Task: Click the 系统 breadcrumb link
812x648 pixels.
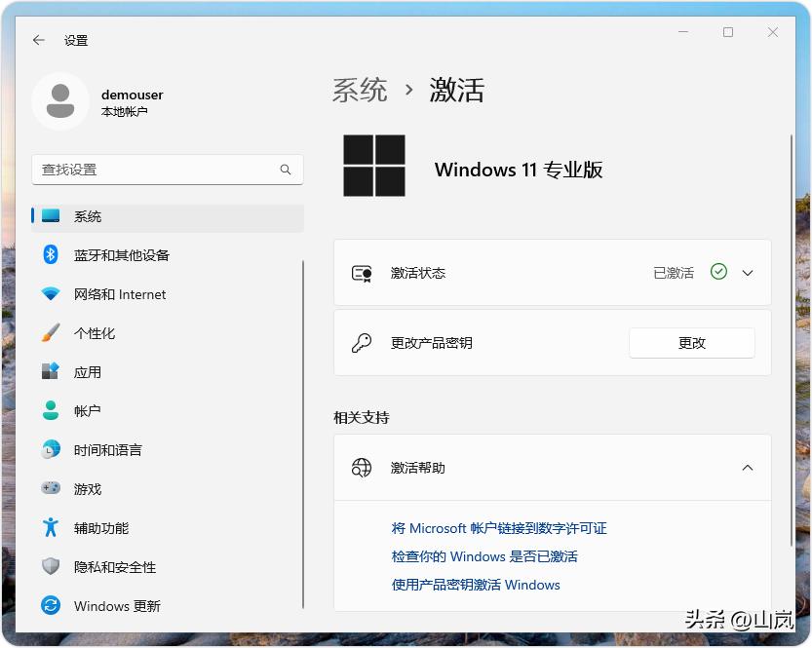Action: [x=360, y=90]
